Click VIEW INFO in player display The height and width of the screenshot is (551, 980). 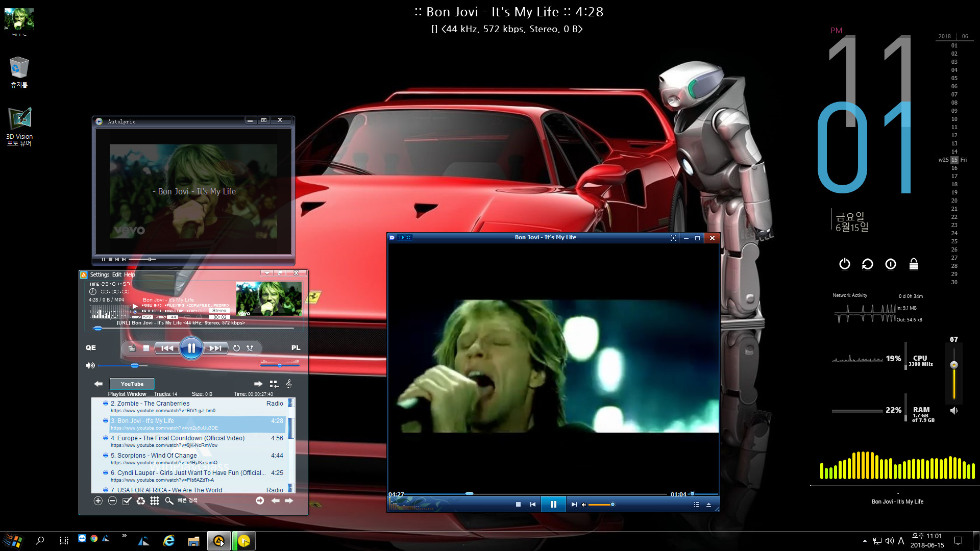152,306
